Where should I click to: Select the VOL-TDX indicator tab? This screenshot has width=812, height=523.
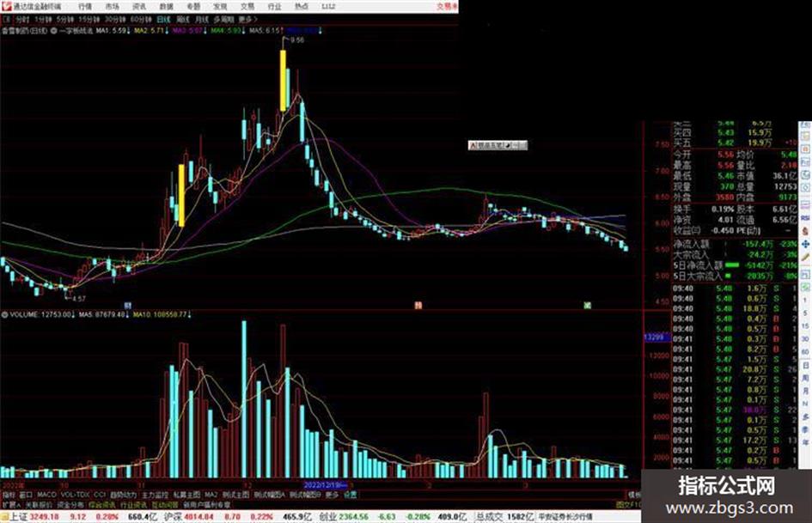(x=75, y=495)
